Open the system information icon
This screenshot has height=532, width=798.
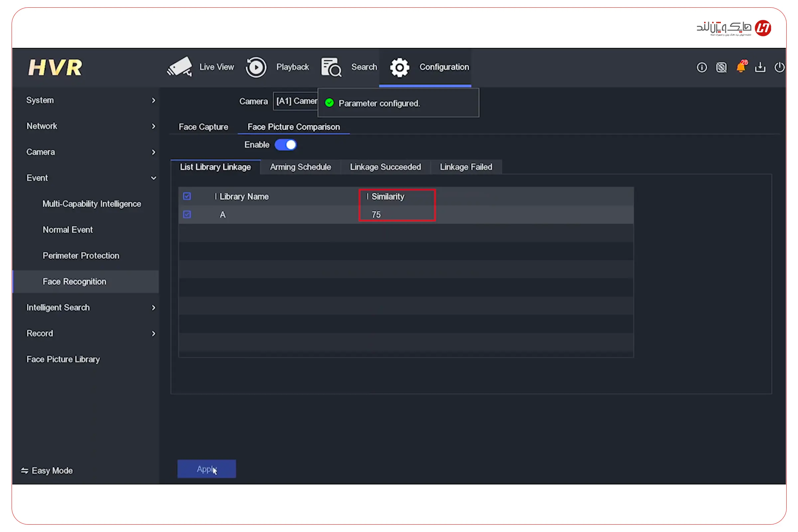pyautogui.click(x=702, y=67)
